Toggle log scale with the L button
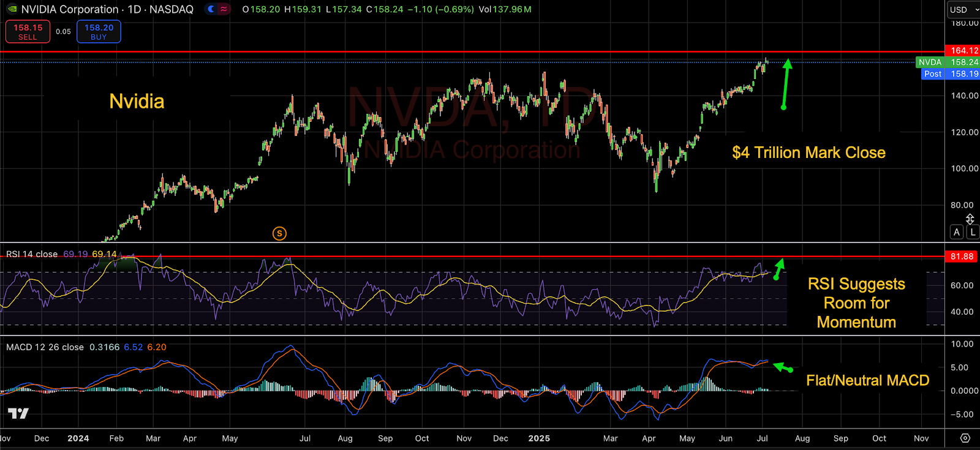This screenshot has height=450, width=980. point(973,232)
